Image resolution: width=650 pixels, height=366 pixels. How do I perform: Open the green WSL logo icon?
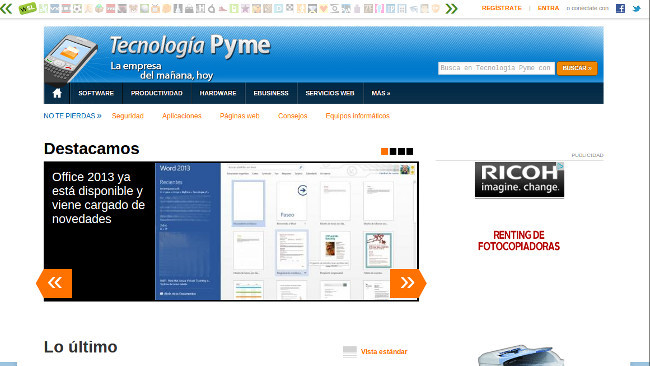(28, 8)
